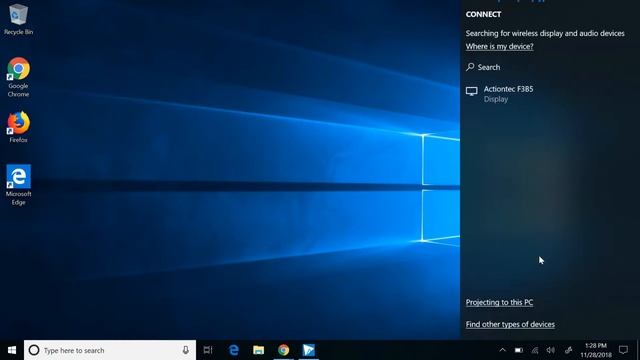This screenshot has height=360, width=640.
Task: Open the clock showing 1:28 PM
Action: [596, 350]
